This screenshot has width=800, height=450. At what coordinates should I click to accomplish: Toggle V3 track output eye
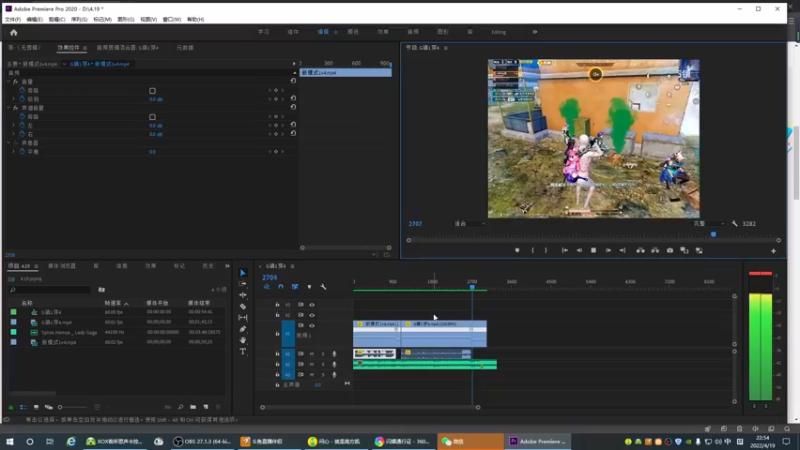(312, 305)
